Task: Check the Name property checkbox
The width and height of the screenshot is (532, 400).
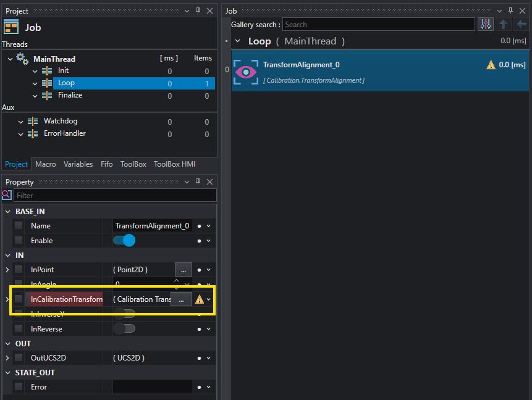Action: [19, 225]
